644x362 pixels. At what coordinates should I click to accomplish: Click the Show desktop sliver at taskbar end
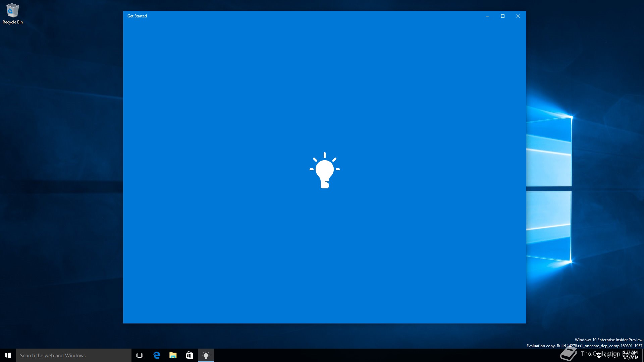tap(643, 355)
